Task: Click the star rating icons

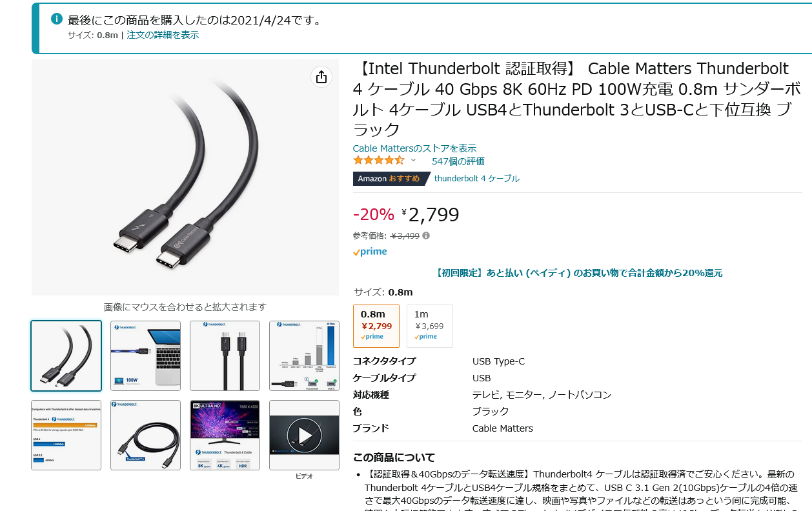Action: coord(379,160)
